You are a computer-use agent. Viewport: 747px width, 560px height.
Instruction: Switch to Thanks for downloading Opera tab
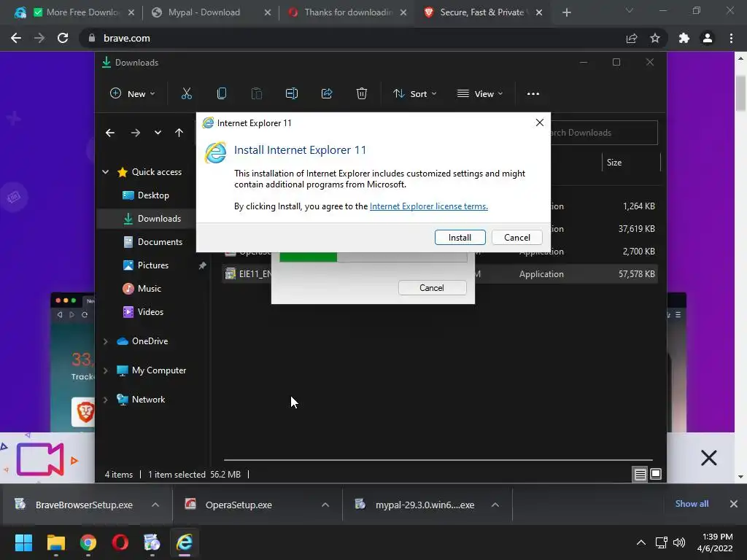[348, 12]
